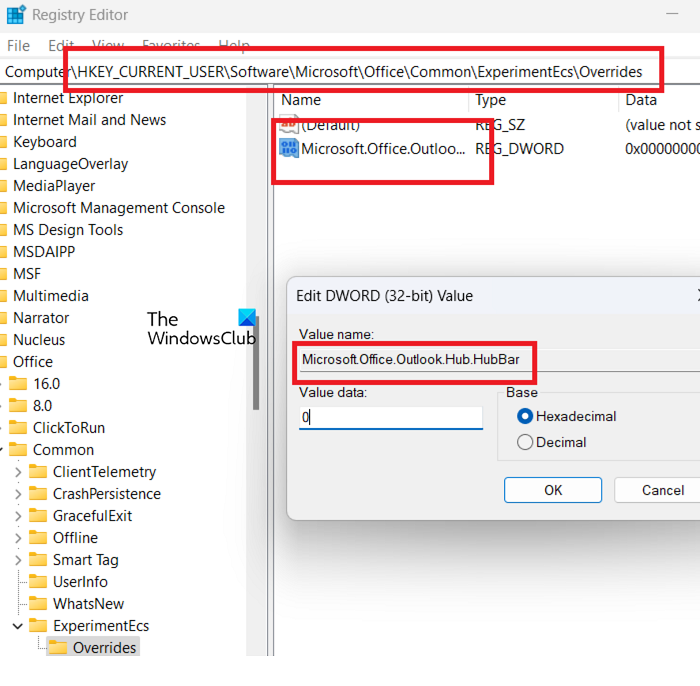Click the Value data input field
Screen dimensions: 700x686
coord(391,417)
